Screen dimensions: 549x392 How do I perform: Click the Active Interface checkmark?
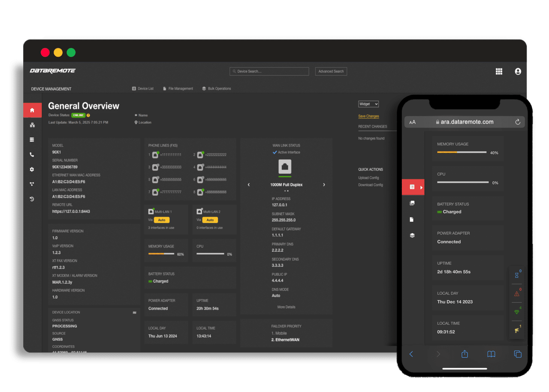click(275, 152)
